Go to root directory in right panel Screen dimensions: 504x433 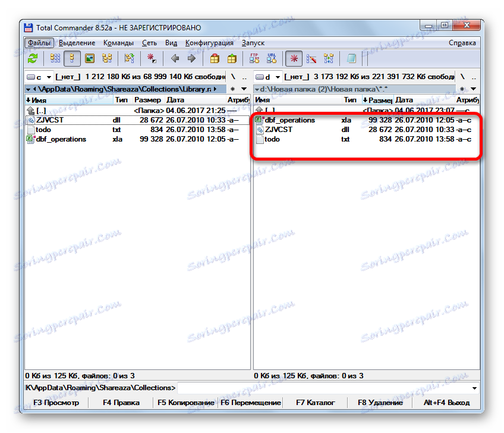[x=462, y=77]
